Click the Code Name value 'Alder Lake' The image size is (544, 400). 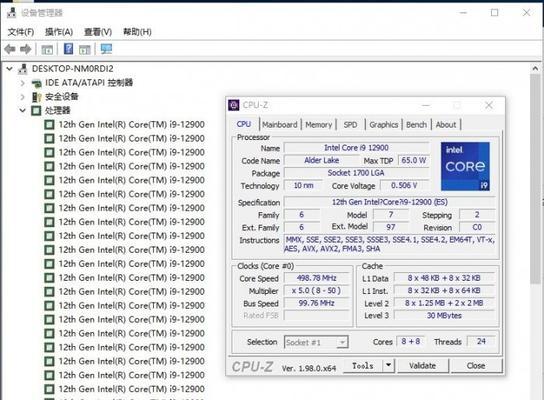point(322,160)
